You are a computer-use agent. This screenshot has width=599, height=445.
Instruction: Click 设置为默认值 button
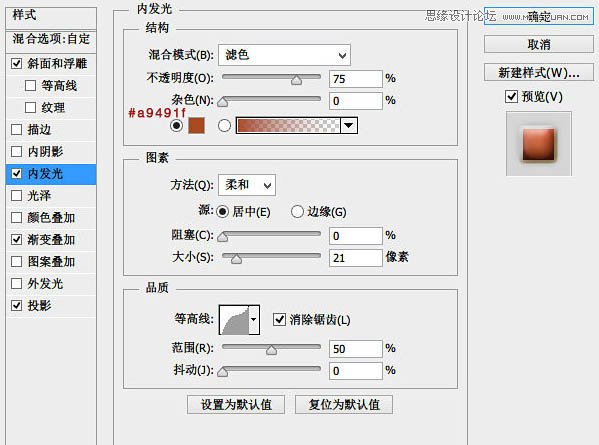[x=236, y=405]
